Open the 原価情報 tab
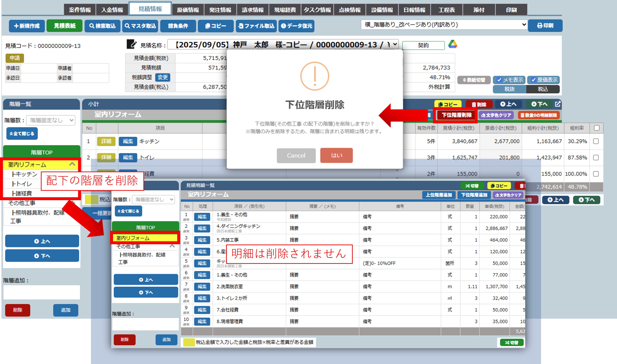The height and width of the screenshot is (364, 617). 188,10
